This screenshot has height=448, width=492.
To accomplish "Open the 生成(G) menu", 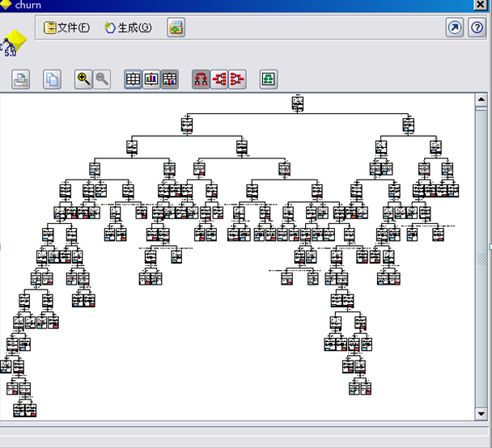I will click(128, 27).
